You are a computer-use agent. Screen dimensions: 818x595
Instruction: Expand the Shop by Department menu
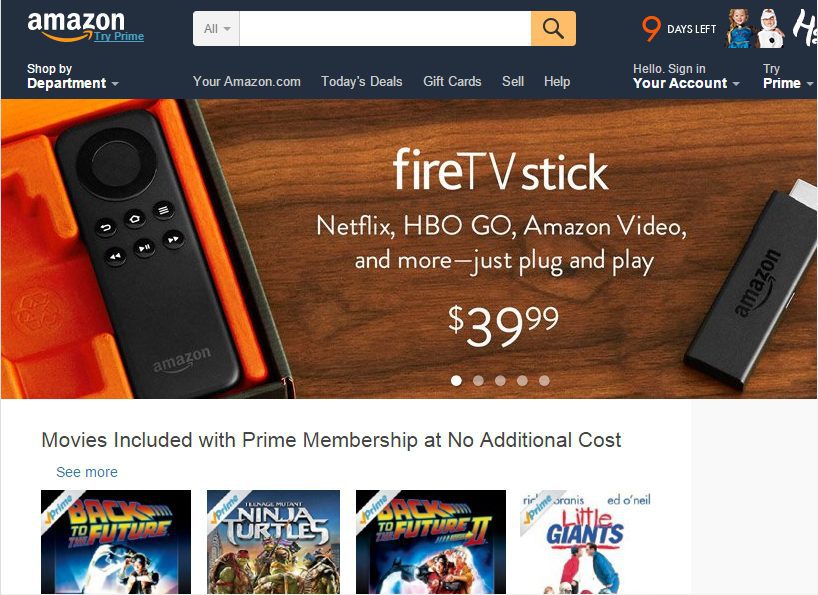[73, 76]
